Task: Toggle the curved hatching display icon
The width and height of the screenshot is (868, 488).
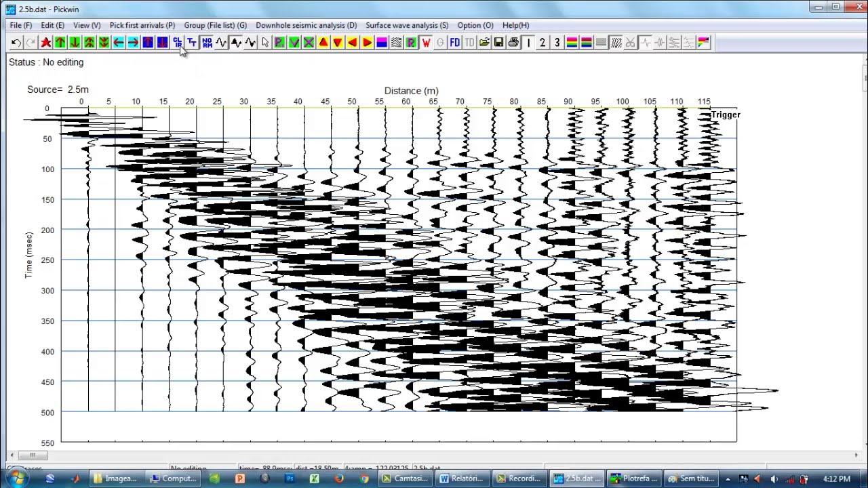Action: pos(616,43)
